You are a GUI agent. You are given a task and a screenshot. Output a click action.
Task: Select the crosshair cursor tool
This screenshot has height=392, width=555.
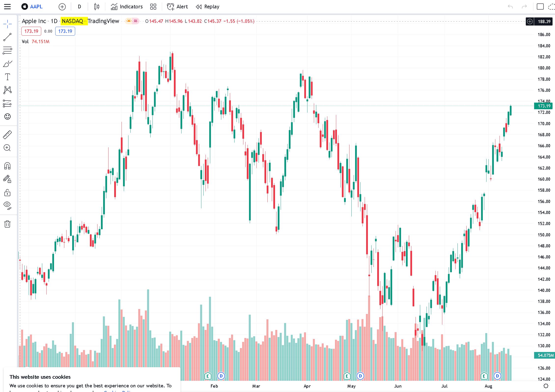coord(7,24)
